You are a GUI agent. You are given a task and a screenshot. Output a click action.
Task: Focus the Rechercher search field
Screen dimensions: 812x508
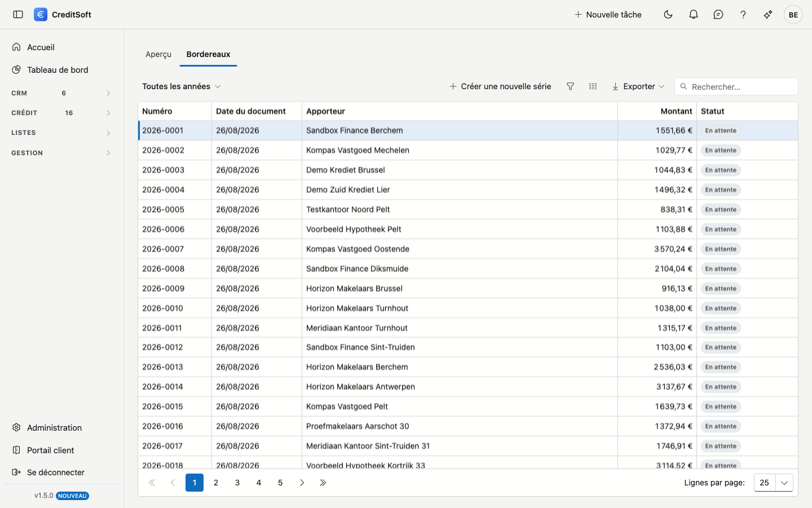pyautogui.click(x=736, y=86)
